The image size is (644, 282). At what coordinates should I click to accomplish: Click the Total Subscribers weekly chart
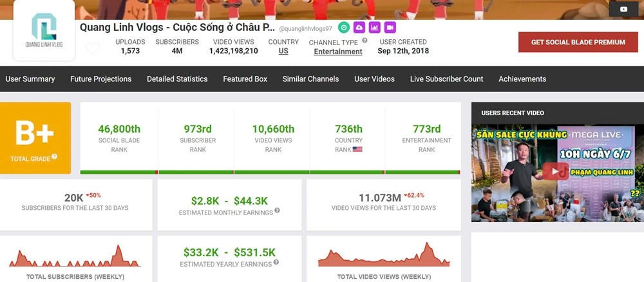[x=75, y=256]
